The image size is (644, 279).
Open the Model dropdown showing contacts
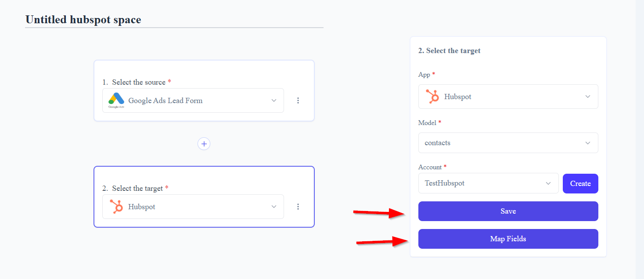point(508,143)
